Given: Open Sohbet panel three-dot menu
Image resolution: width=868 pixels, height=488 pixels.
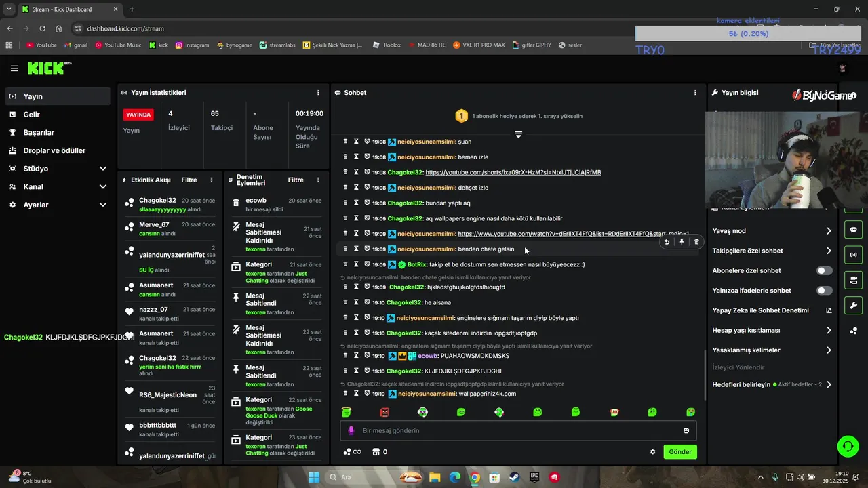Looking at the screenshot, I should coord(695,93).
